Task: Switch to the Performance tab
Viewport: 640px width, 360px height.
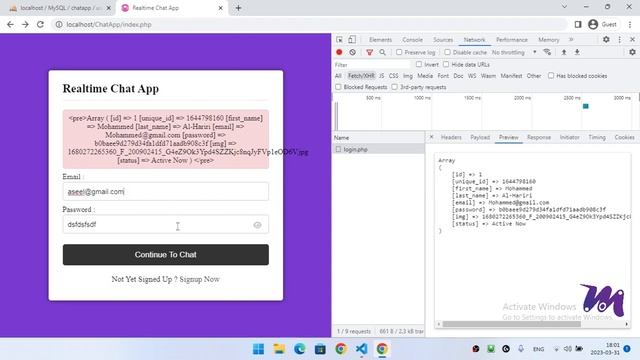Action: (512, 40)
